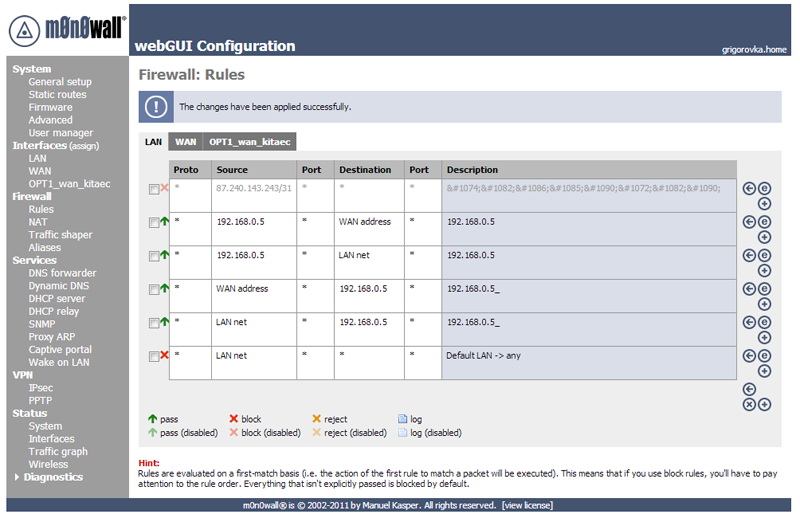Add a new rule with the bottom plus icon
Viewport: 800px width, 522px height.
[x=764, y=405]
